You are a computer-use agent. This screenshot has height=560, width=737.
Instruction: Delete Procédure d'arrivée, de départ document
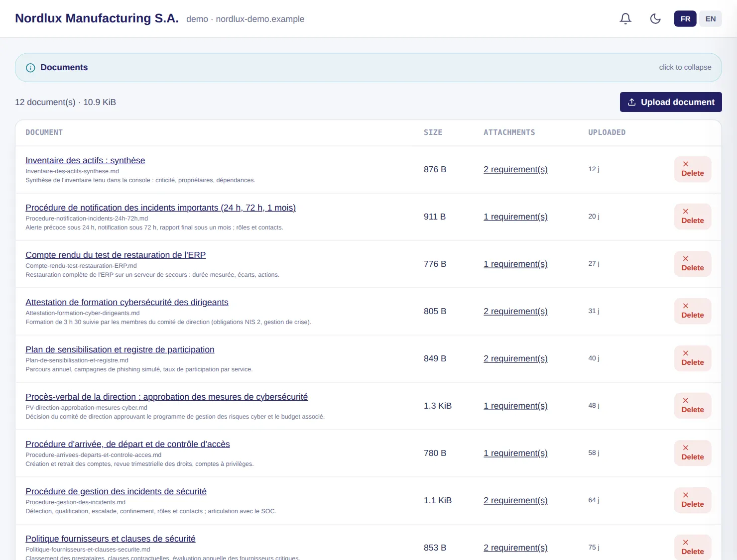click(x=693, y=453)
